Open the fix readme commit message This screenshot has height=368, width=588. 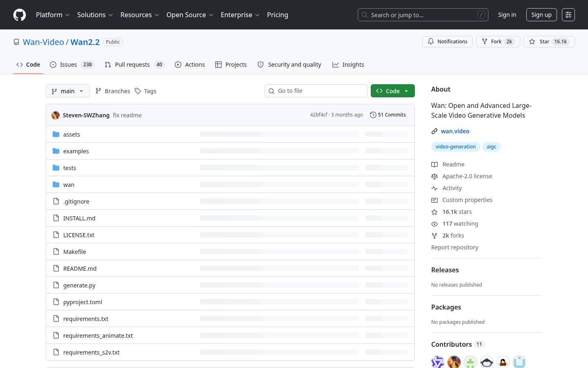point(127,115)
